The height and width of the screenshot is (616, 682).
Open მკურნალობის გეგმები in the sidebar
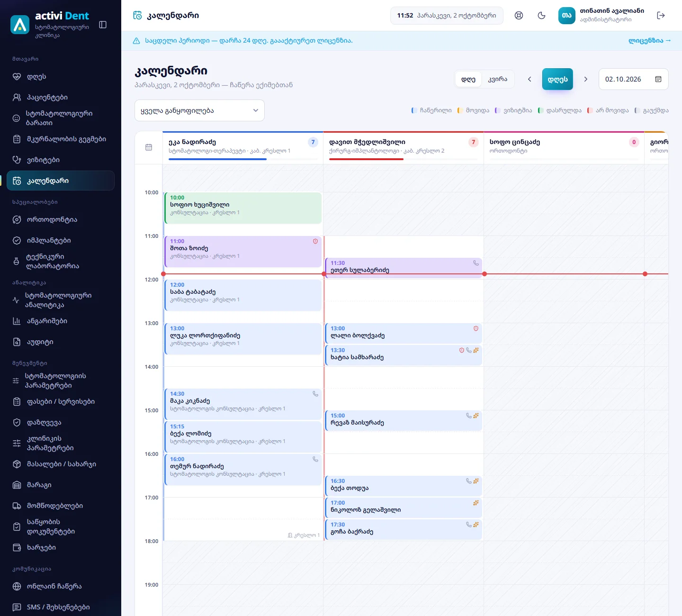tap(61, 139)
